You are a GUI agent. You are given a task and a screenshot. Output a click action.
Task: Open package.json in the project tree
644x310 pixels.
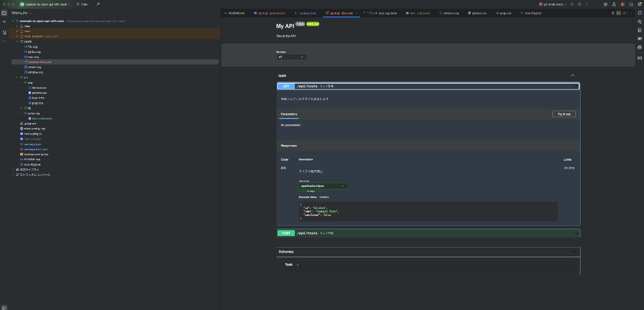32,144
